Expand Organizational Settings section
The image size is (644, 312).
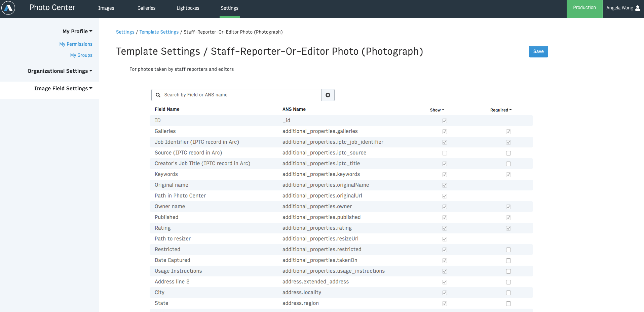coord(60,71)
